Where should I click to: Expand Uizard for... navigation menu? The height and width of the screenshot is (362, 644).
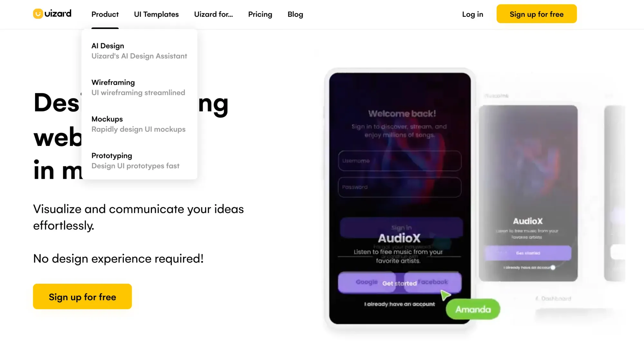213,14
